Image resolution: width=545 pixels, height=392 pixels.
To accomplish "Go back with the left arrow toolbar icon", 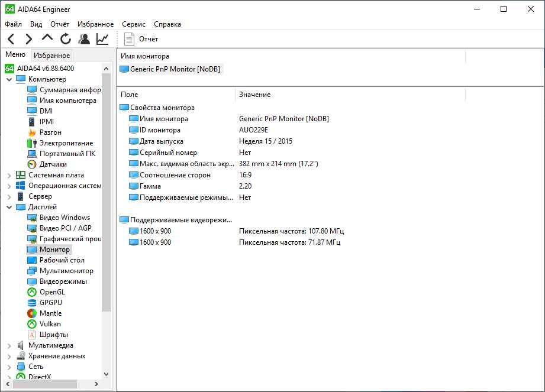I will (x=11, y=39).
